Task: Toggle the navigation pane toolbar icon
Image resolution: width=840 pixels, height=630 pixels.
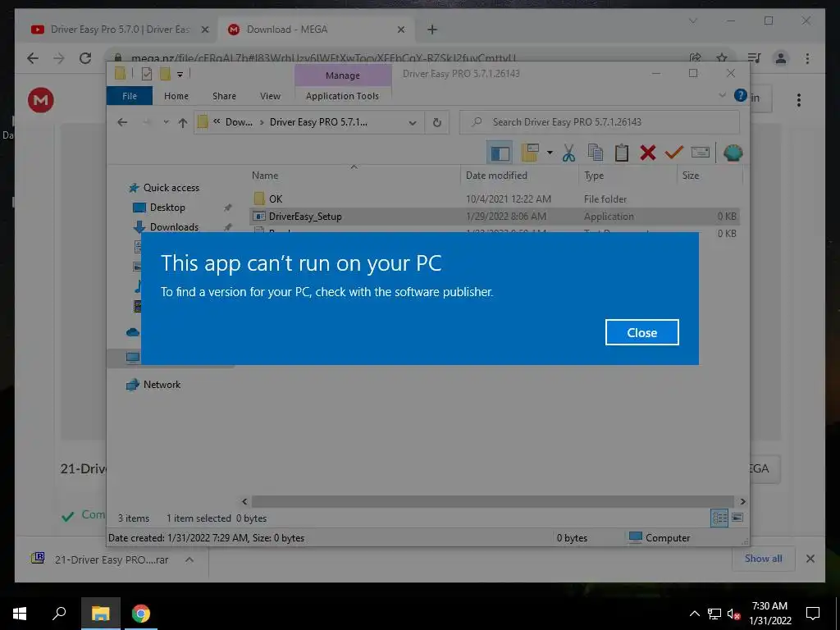Action: 500,153
